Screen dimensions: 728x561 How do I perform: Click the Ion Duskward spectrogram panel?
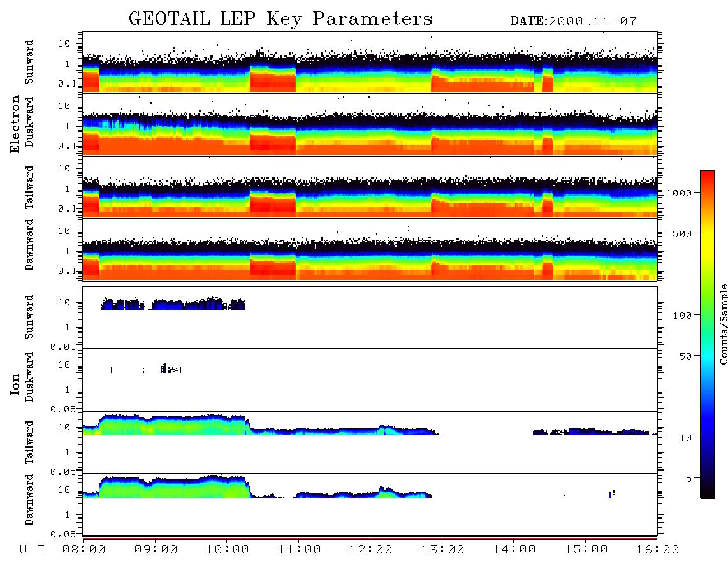coord(370,380)
